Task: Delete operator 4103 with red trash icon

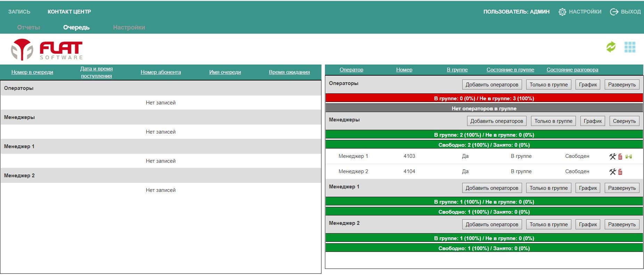Action: point(620,156)
